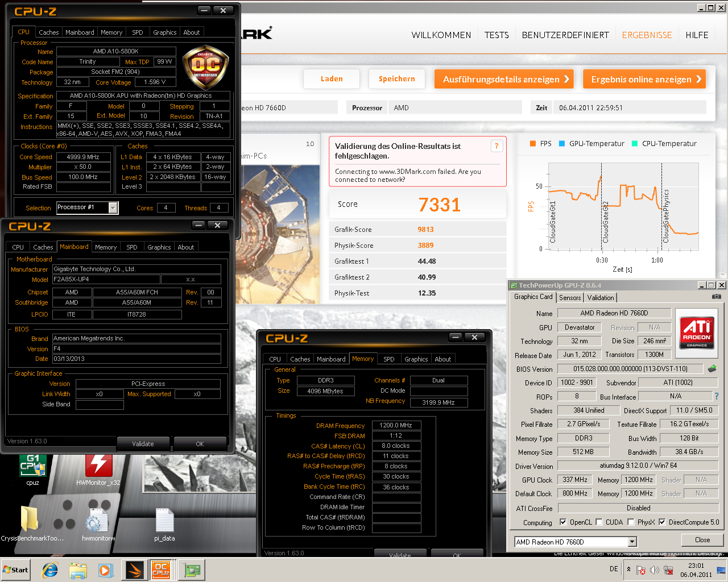
Task: Click the network tray icon
Action: (x=669, y=570)
